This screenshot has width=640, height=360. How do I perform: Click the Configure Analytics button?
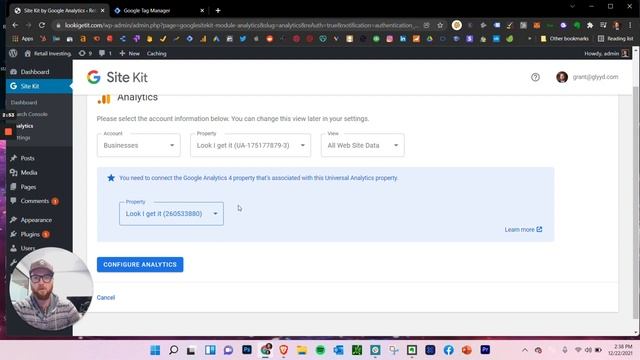[x=140, y=264]
